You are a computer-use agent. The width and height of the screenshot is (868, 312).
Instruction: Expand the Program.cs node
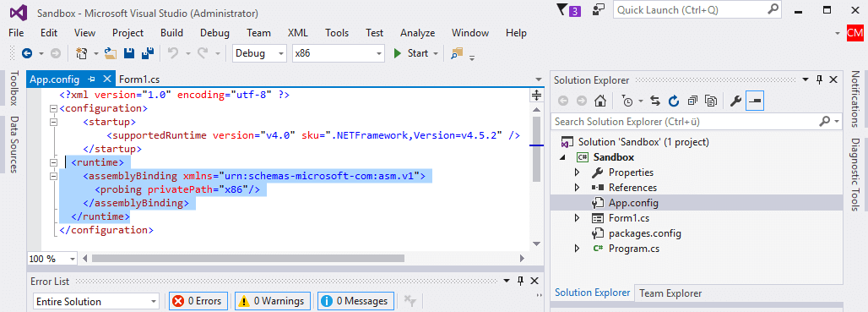point(577,249)
